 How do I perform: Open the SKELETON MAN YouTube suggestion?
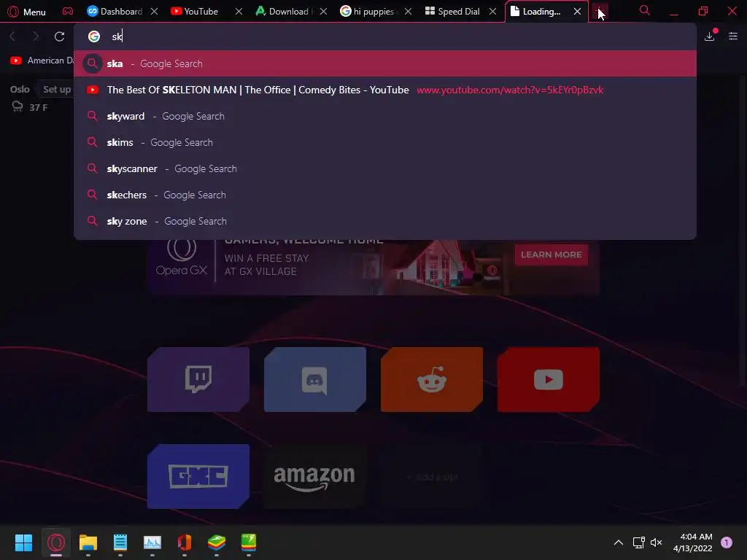[385, 90]
